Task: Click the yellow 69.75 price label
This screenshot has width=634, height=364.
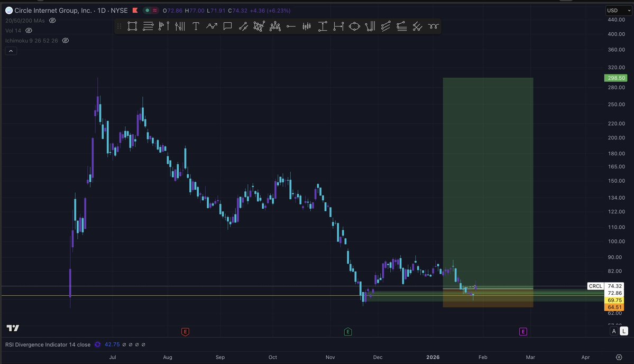Action: 614,300
